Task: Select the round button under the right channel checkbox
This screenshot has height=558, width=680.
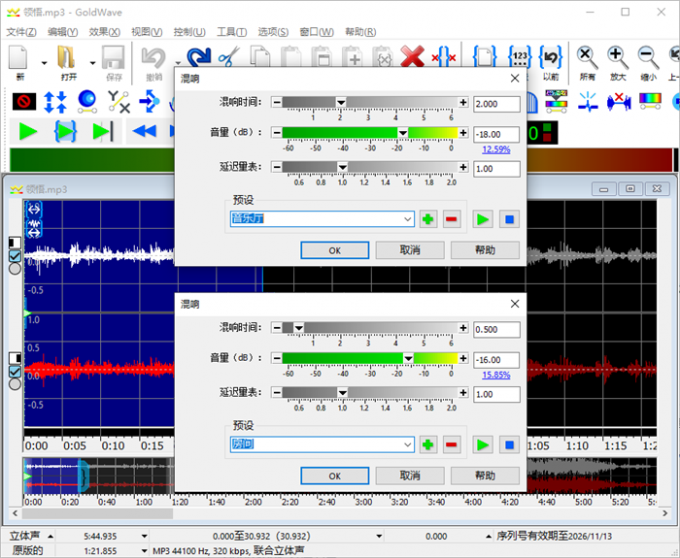Action: (15, 384)
